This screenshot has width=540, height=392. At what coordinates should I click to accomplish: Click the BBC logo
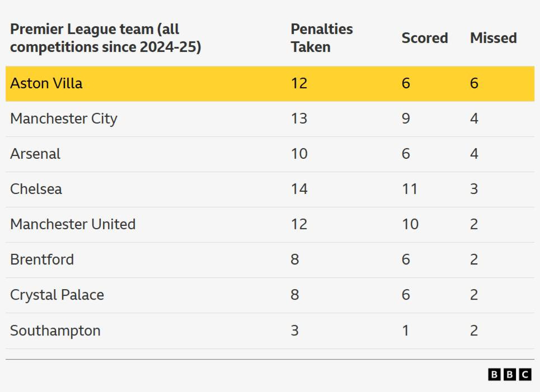[509, 375]
